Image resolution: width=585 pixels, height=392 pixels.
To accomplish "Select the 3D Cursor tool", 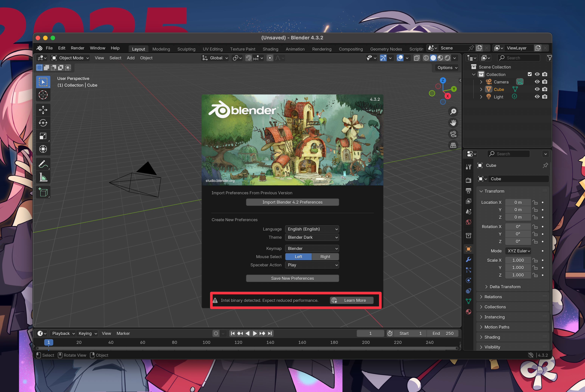I will (x=43, y=95).
